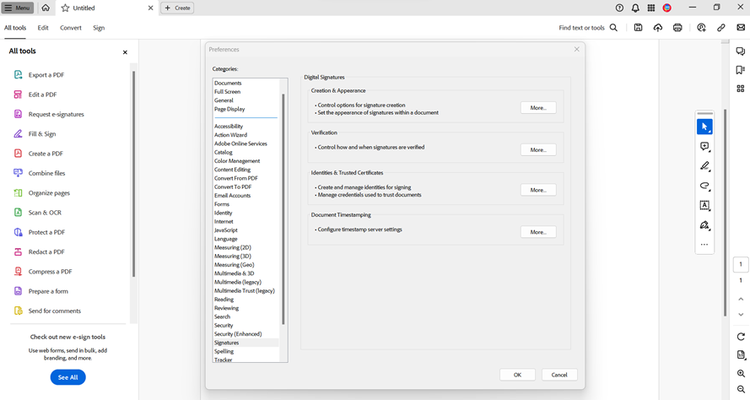
Task: Zoom out using the right rail magnifier minus
Action: (x=741, y=389)
